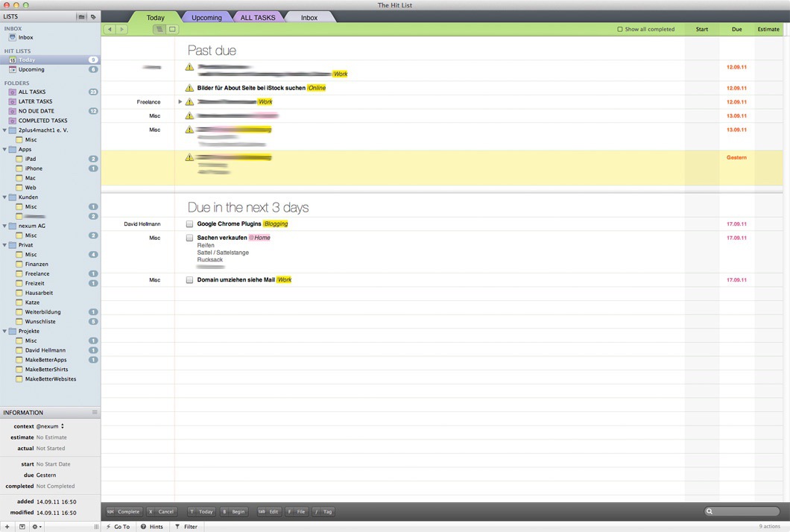Open the Hints help button

(x=151, y=527)
